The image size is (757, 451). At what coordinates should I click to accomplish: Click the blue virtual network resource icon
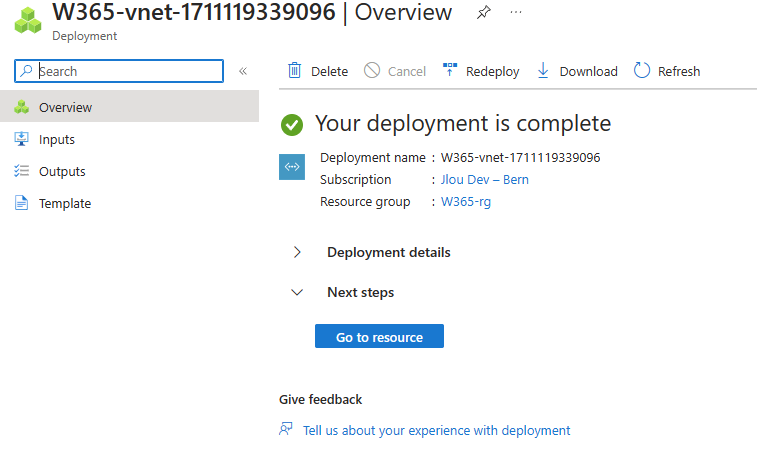(x=292, y=167)
